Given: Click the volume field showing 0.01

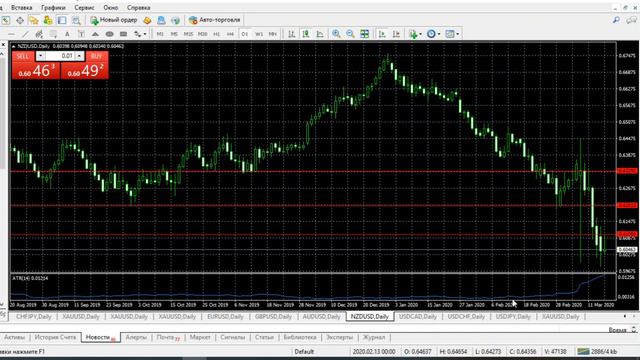Looking at the screenshot, I should (60, 56).
